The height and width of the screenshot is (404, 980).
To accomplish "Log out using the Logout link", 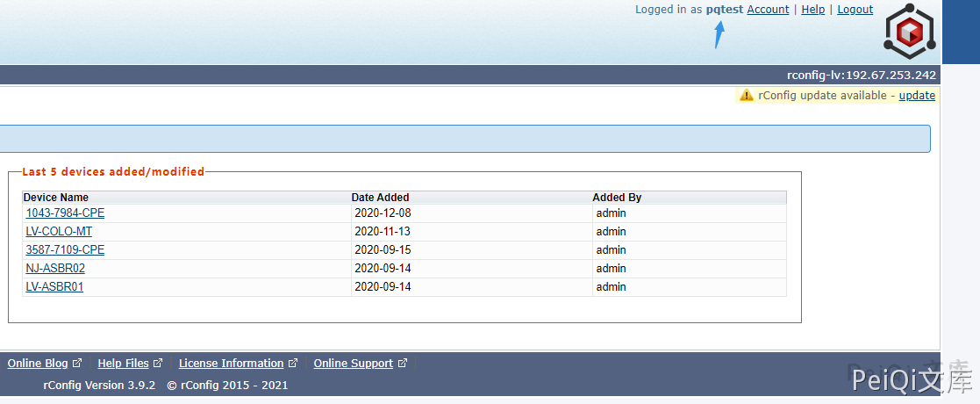I will pos(855,10).
